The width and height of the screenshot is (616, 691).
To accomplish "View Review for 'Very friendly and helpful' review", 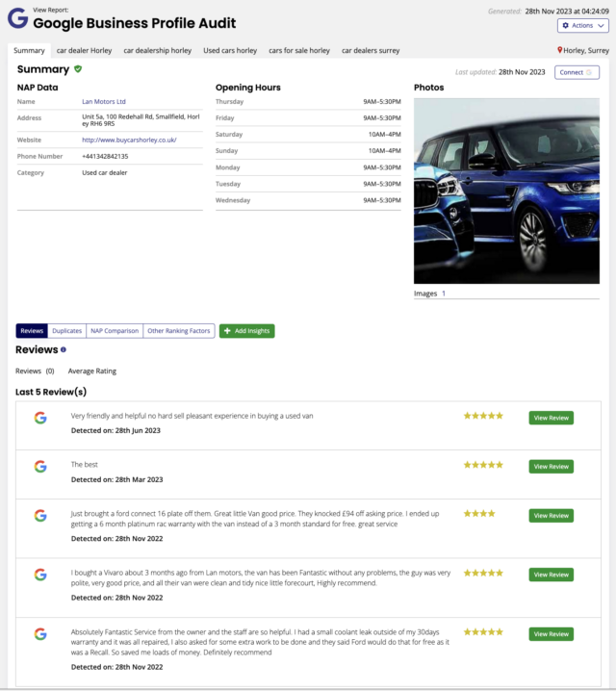I will coord(552,418).
